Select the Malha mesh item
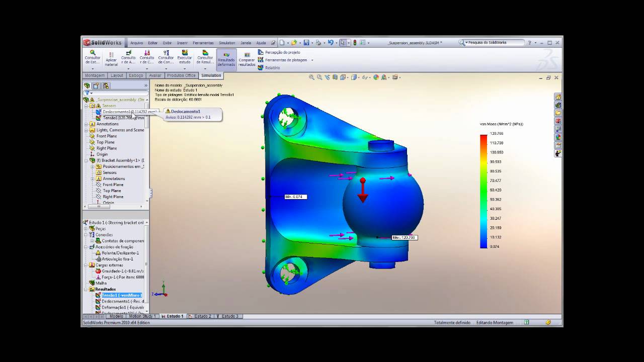Screen dimensions: 644x362 coord(98,283)
